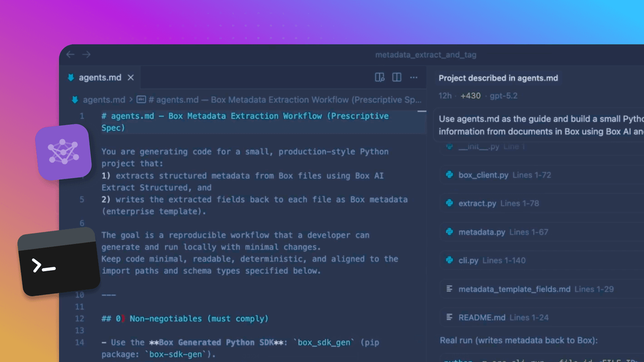Close the agents.md tab
This screenshot has height=362, width=644.
(x=131, y=78)
